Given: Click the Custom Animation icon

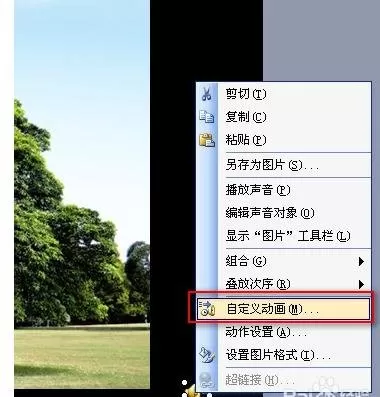Looking at the screenshot, I should point(207,309).
